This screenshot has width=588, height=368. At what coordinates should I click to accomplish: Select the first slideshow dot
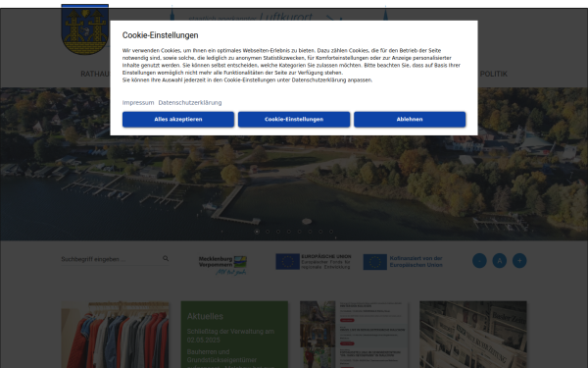[257, 232]
